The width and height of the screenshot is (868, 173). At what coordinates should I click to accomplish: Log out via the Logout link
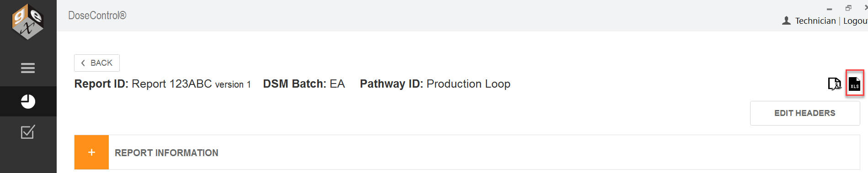855,21
